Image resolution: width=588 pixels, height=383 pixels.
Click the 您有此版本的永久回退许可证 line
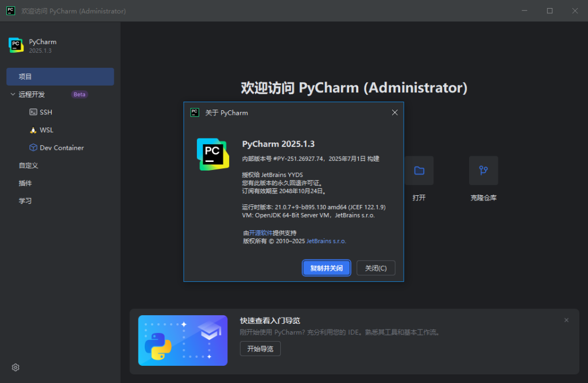283,183
